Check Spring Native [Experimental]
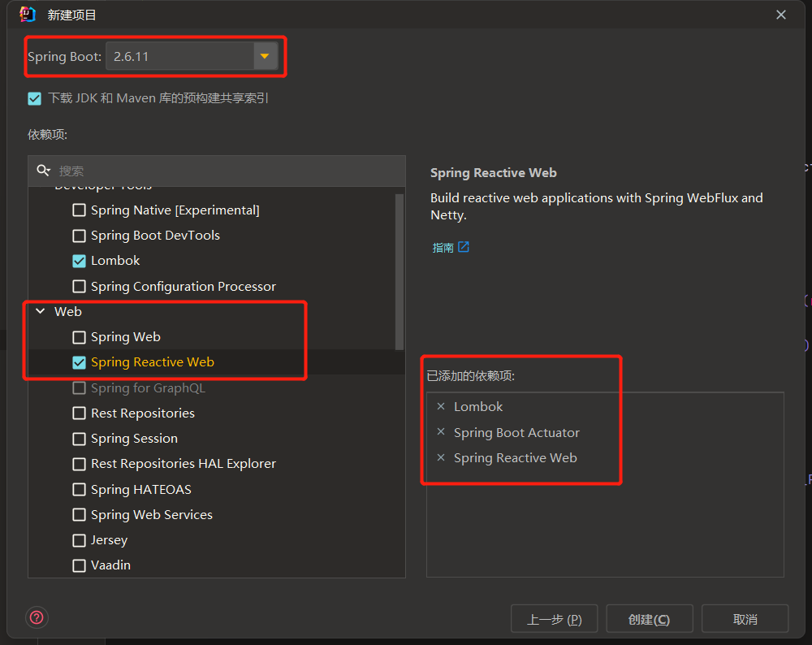Image resolution: width=812 pixels, height=645 pixels. click(80, 210)
